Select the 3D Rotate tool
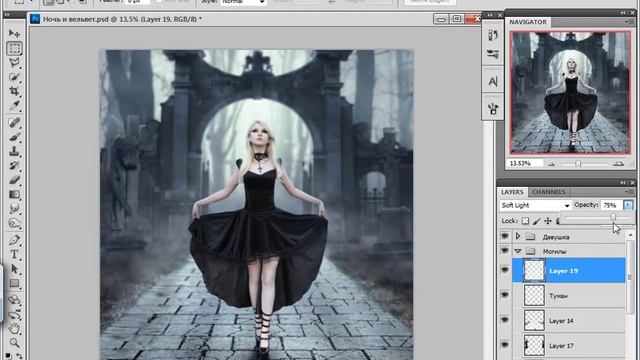640x360 pixels. point(14,300)
